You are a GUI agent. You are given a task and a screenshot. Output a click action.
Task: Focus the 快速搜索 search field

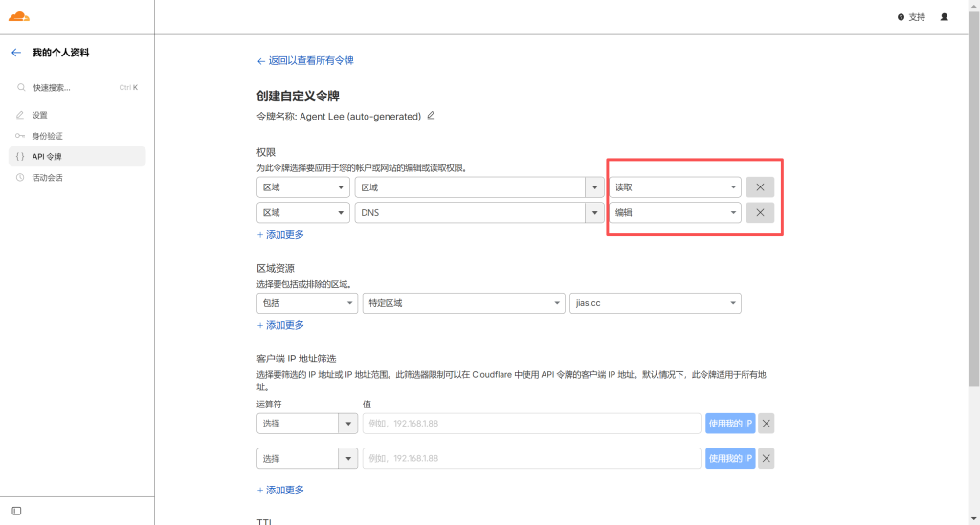(77, 87)
